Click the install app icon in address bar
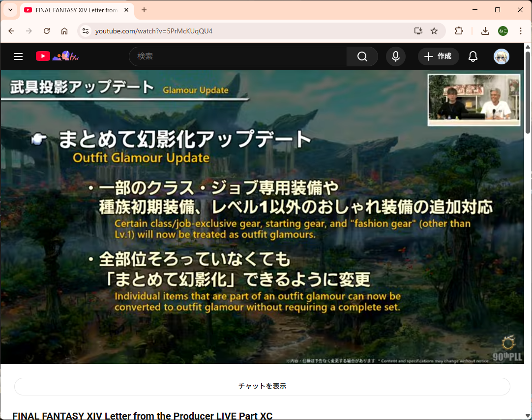Screen dimensions: 532x420 (x=418, y=31)
